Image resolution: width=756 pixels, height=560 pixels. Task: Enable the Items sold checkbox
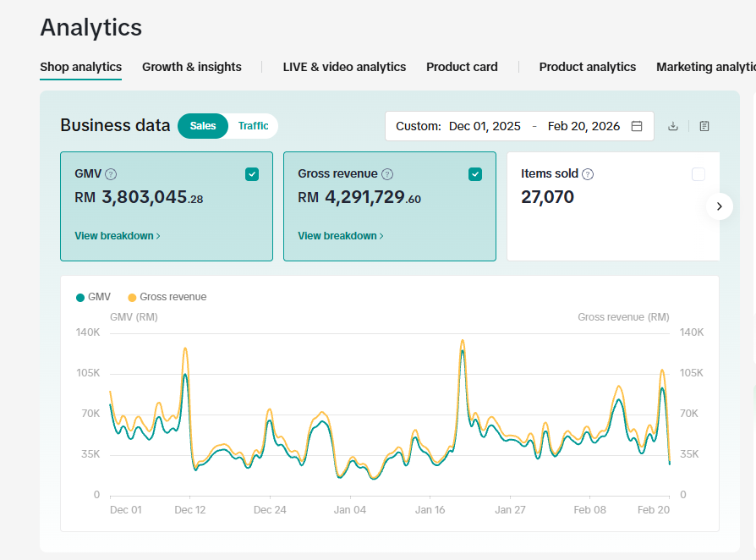pyautogui.click(x=698, y=173)
